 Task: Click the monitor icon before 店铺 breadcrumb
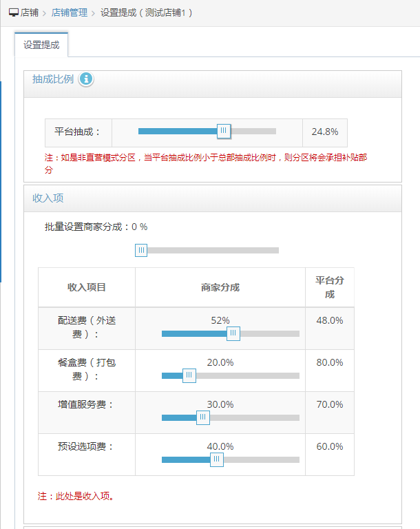(x=14, y=13)
